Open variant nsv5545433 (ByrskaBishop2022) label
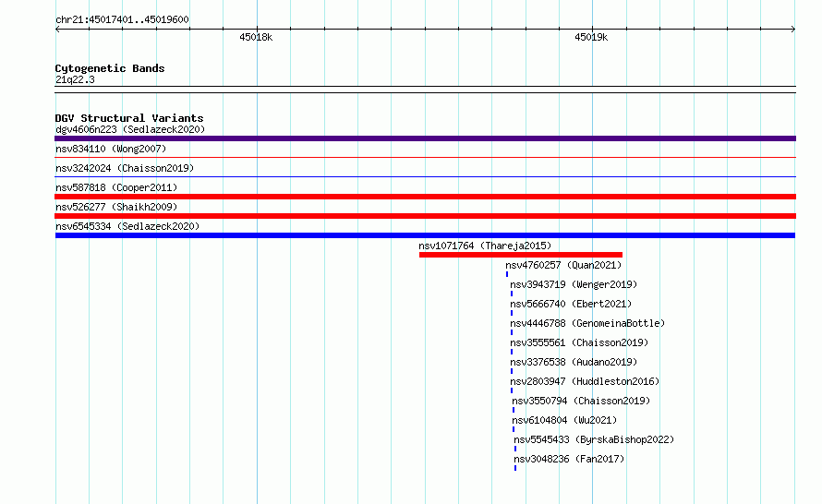The width and height of the screenshot is (822, 504). (594, 439)
